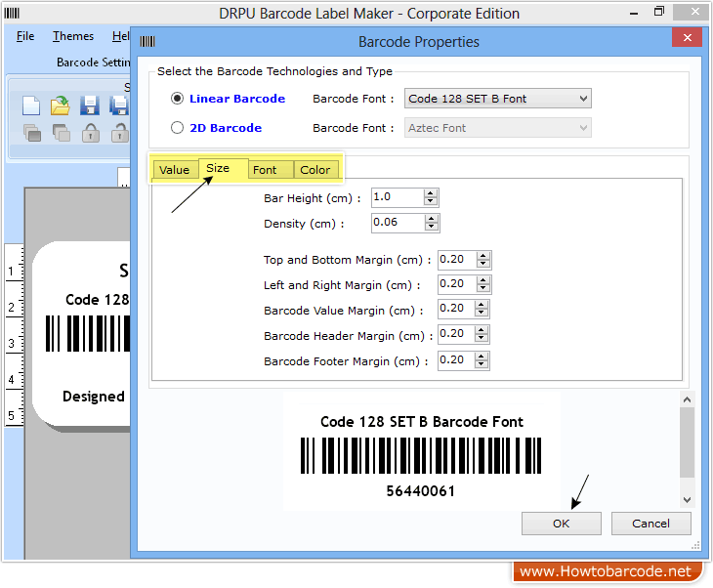Click the 56440061 barcode value text
The height and width of the screenshot is (588, 713).
[x=421, y=491]
